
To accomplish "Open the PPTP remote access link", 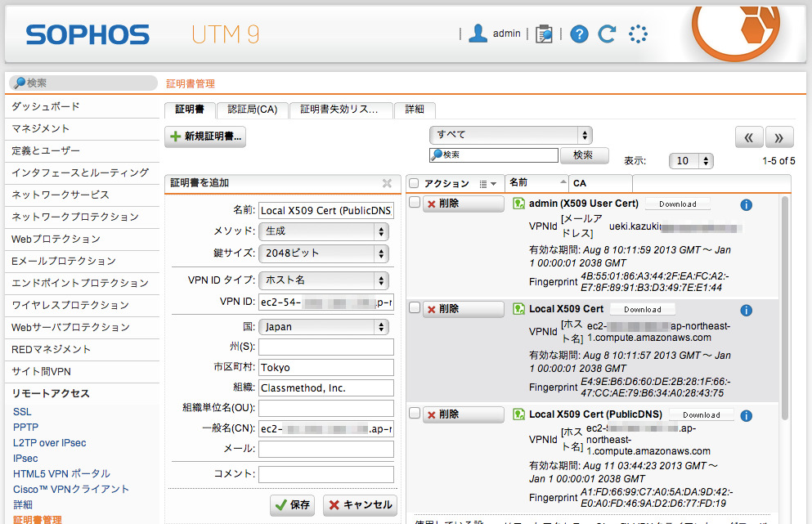I will tap(26, 428).
